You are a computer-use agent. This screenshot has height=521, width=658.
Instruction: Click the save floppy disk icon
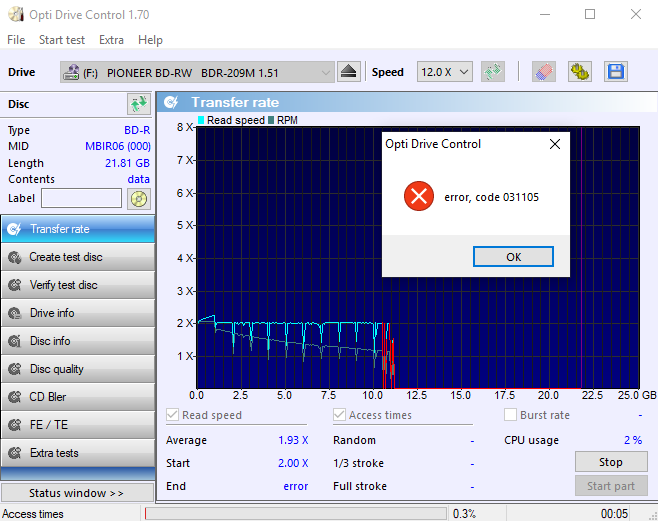[616, 72]
